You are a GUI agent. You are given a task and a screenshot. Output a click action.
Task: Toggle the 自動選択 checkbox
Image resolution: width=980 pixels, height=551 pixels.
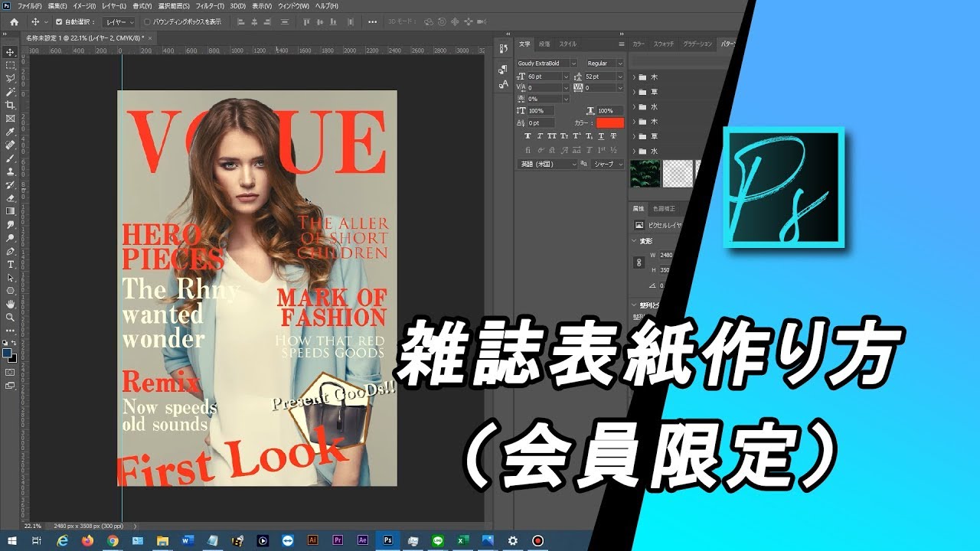pos(59,22)
